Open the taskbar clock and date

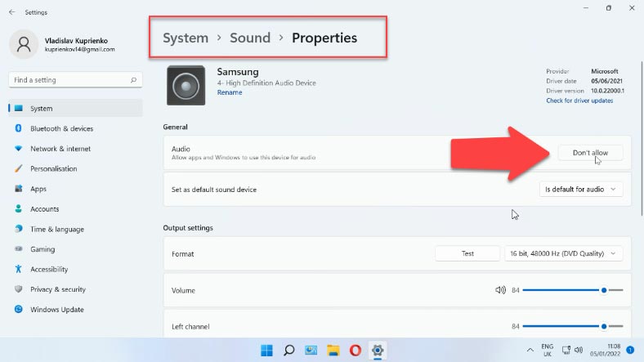(606, 350)
